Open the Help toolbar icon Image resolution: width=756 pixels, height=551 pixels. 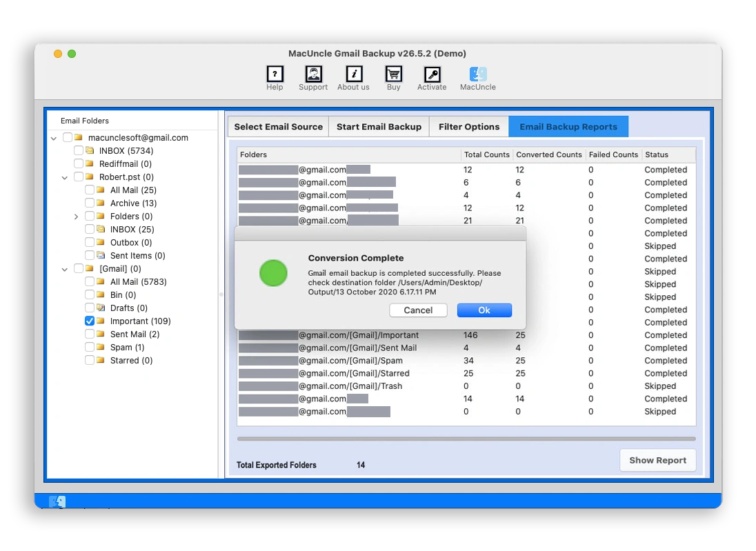tap(275, 74)
